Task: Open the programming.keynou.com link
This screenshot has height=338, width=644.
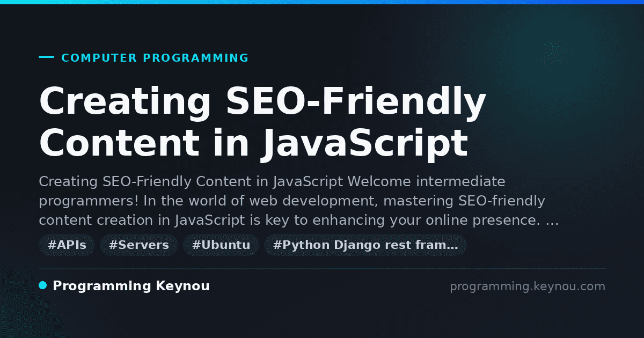Action: (528, 286)
